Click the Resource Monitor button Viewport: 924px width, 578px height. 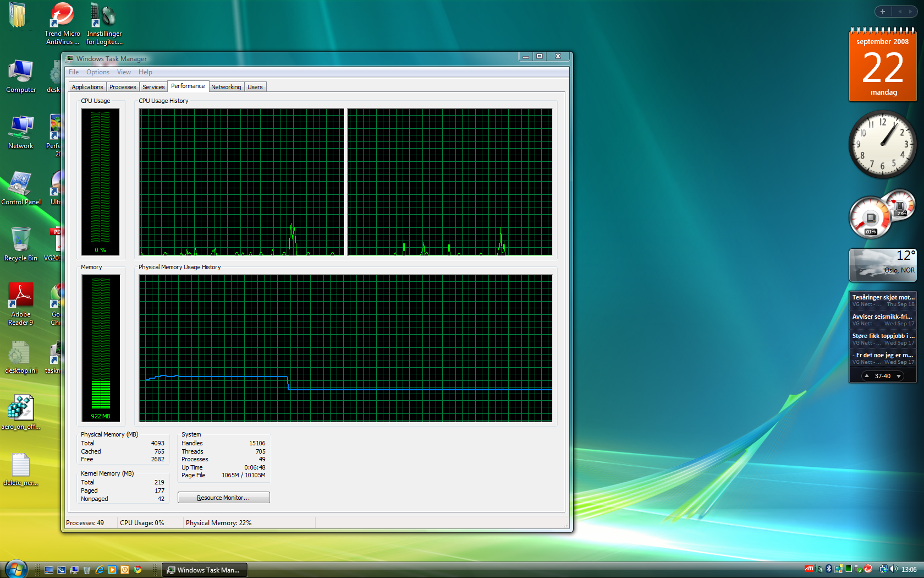tap(224, 498)
